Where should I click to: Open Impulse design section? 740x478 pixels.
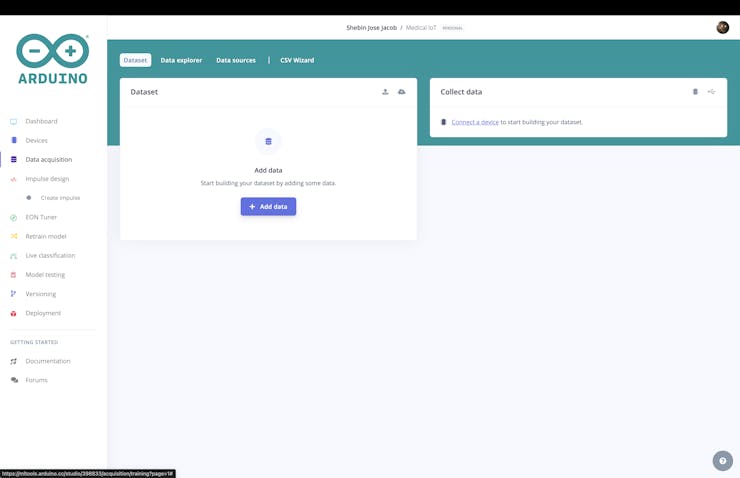pyautogui.click(x=47, y=179)
